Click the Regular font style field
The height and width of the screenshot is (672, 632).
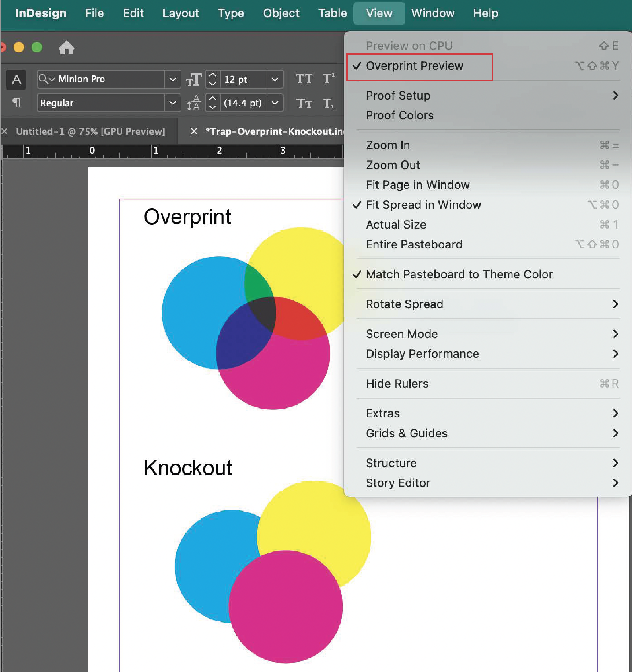coord(101,103)
